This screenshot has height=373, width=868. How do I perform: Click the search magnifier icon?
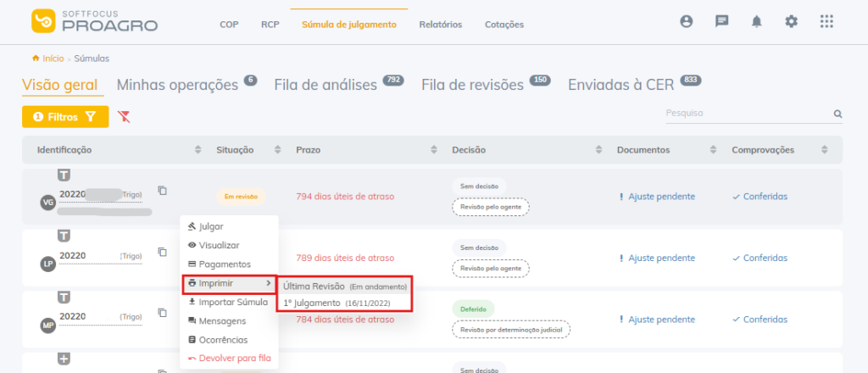(837, 114)
